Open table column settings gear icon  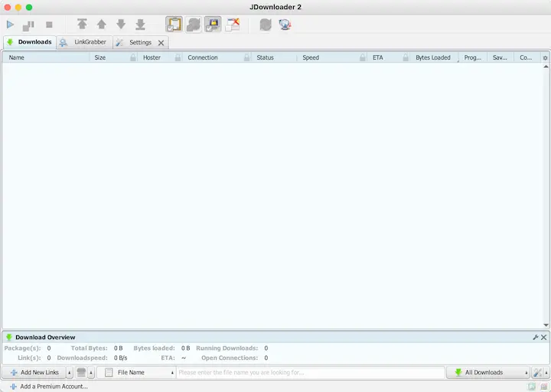click(545, 57)
